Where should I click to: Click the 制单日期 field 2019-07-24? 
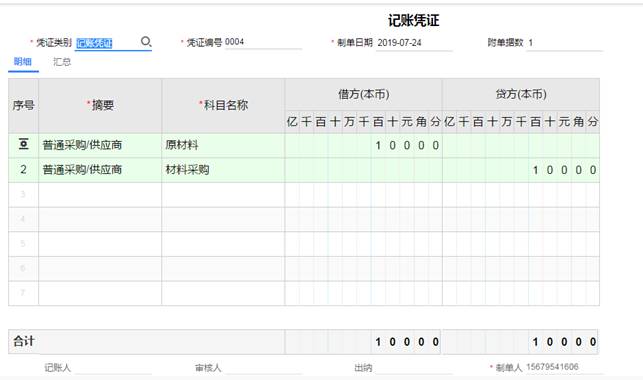coord(414,43)
